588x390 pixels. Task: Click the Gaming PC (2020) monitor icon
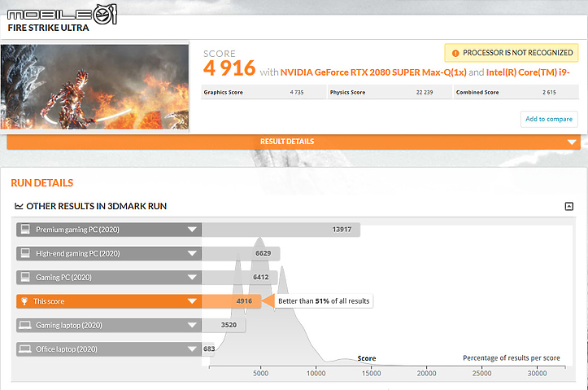(x=25, y=277)
